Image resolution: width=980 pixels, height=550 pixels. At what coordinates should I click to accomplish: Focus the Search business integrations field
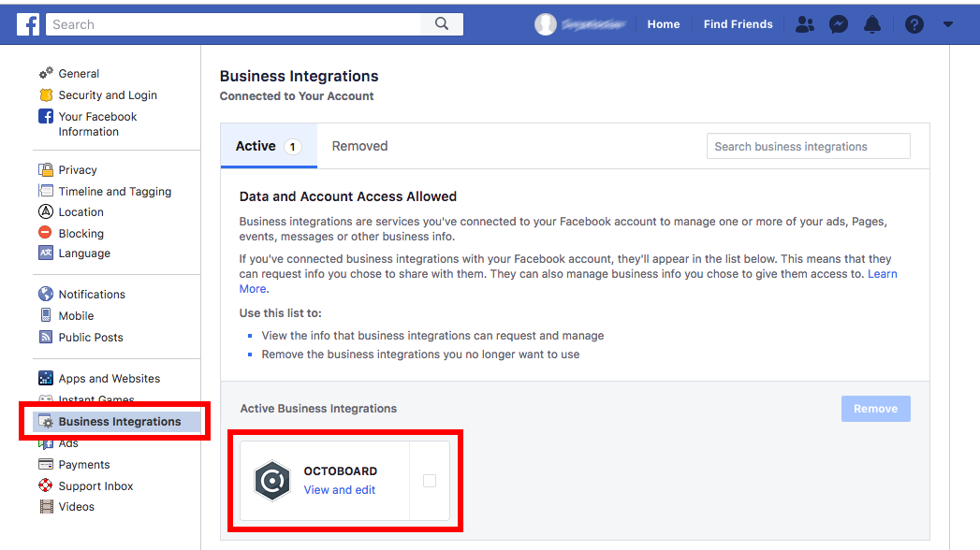click(808, 146)
